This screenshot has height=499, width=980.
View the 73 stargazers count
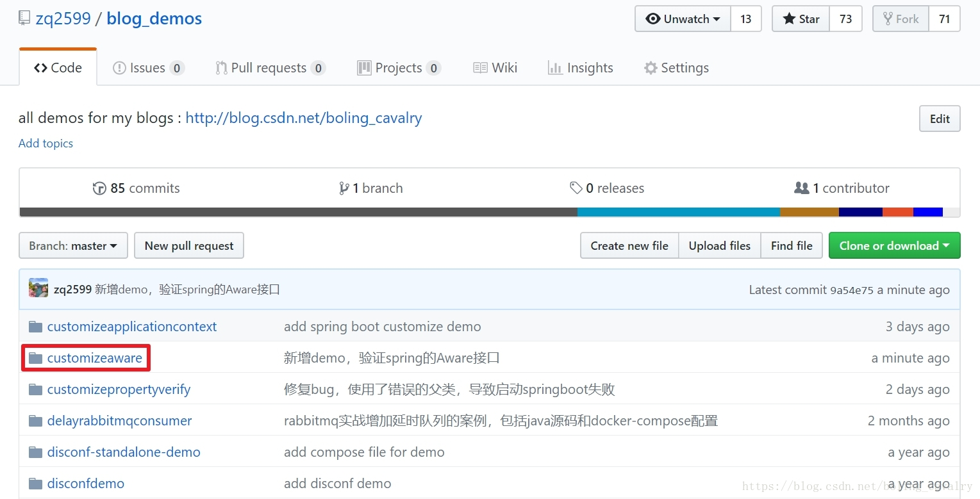coord(846,19)
